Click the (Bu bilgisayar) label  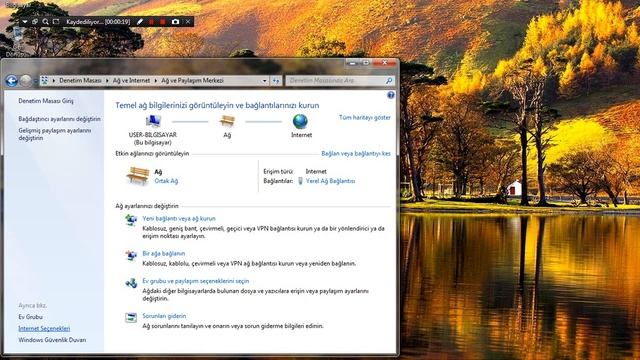point(153,142)
